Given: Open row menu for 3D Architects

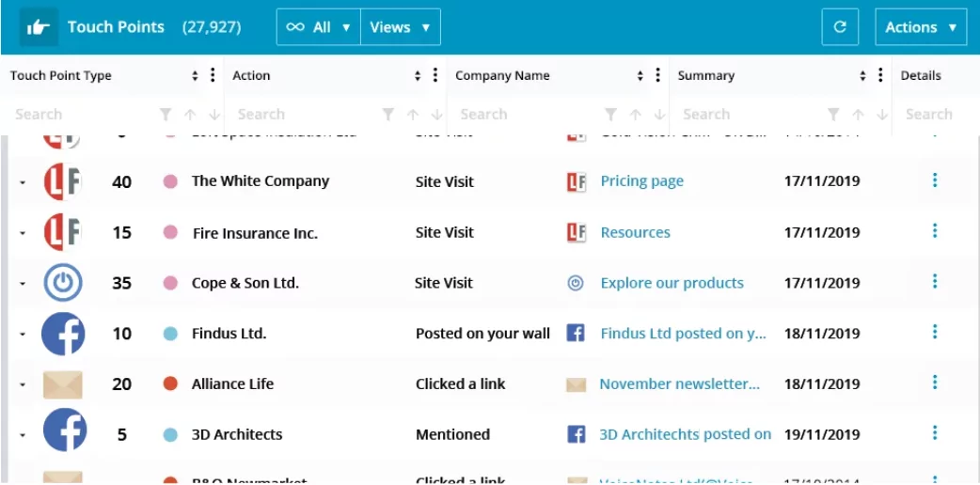Looking at the screenshot, I should coord(934,433).
